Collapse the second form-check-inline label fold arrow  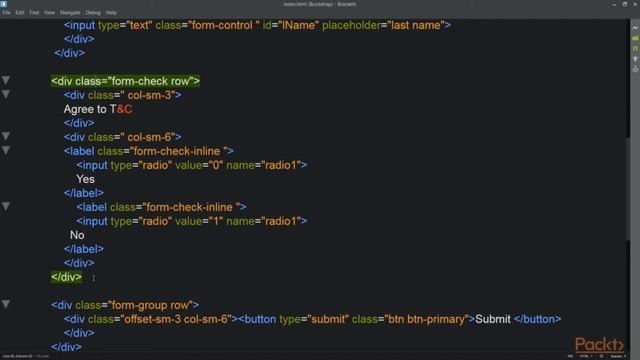tap(6, 207)
